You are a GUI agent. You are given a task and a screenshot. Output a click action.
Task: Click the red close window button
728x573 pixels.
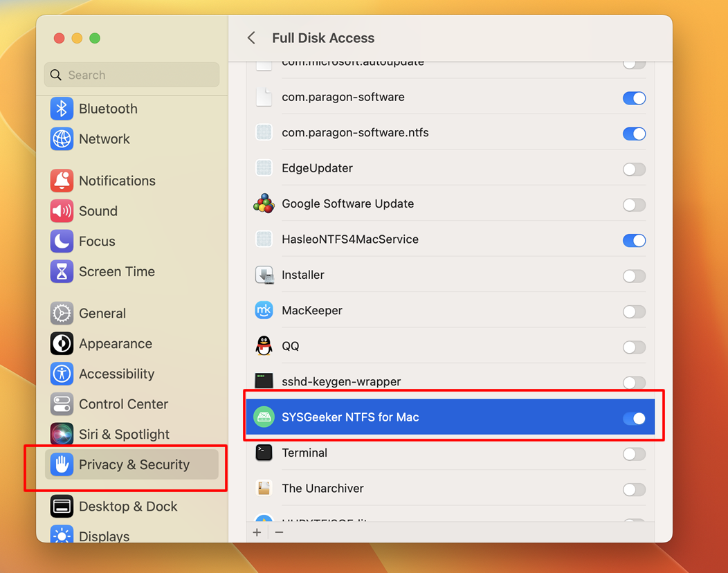(x=59, y=38)
